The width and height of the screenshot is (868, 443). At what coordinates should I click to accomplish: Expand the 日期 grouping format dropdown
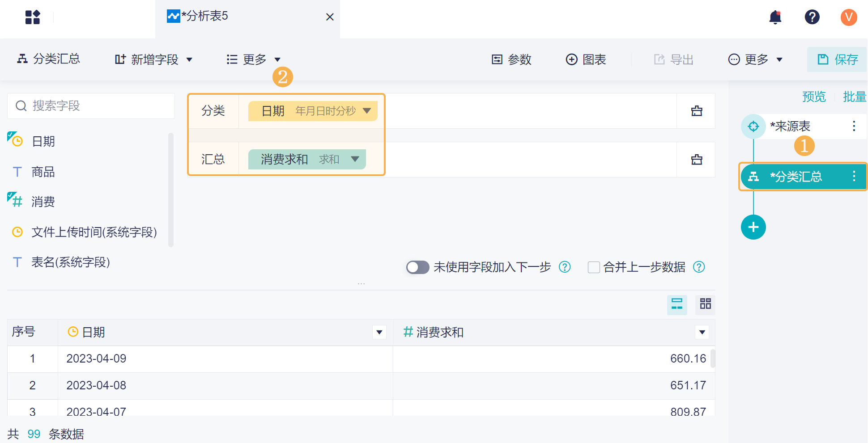click(x=367, y=111)
